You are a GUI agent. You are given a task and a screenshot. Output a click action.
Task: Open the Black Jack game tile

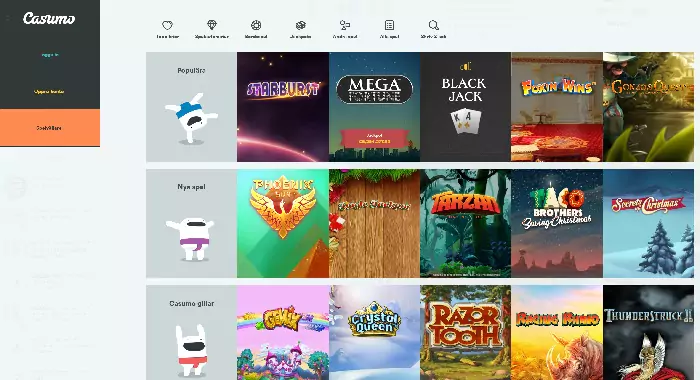465,107
